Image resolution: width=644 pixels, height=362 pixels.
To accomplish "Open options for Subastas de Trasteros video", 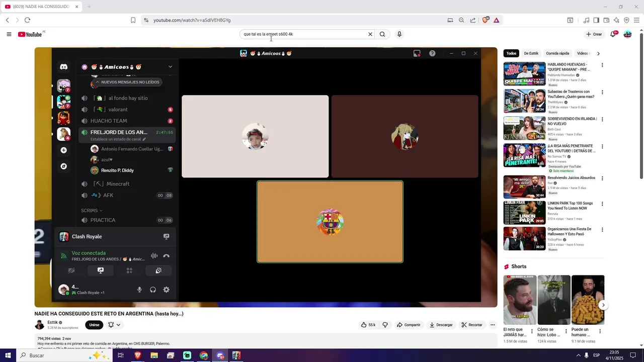I will pos(602,92).
